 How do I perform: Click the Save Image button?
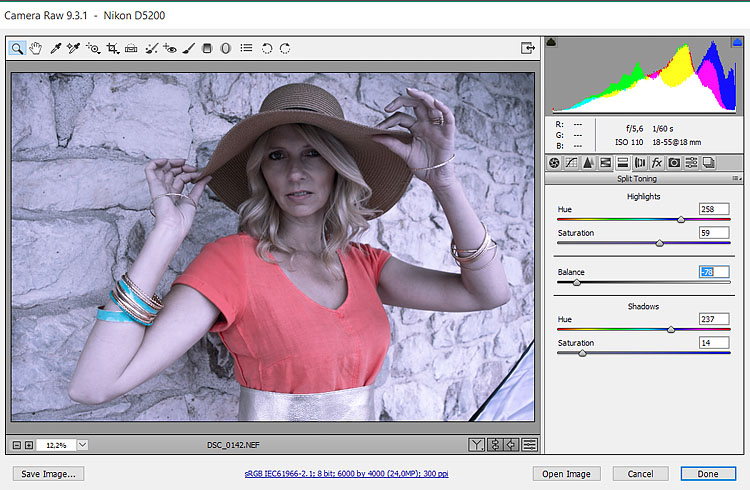48,473
